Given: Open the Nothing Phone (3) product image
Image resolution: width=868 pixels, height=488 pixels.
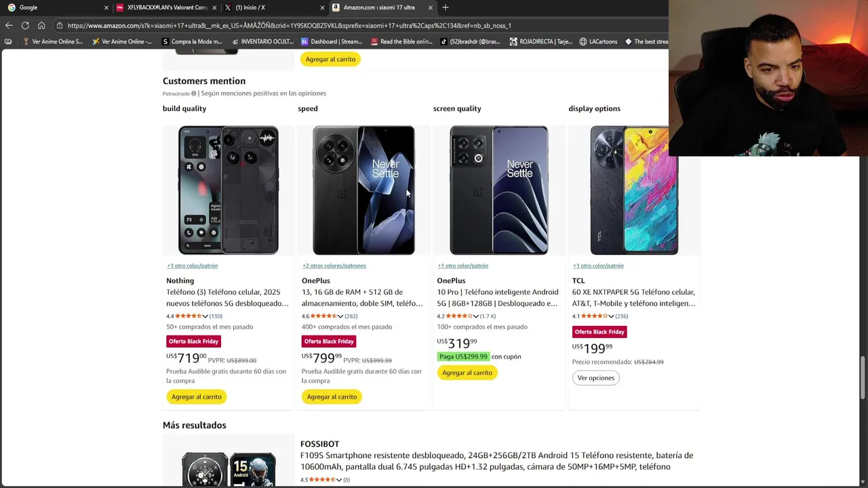Looking at the screenshot, I should [x=228, y=190].
